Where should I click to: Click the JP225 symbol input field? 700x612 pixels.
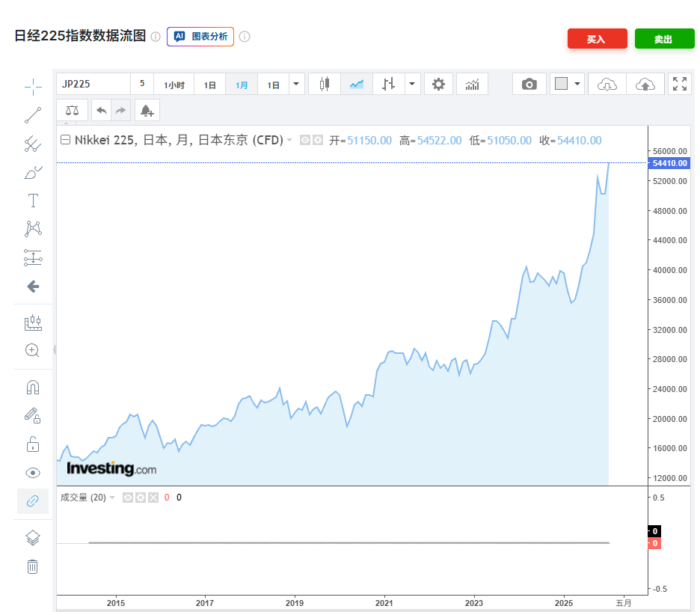click(93, 84)
